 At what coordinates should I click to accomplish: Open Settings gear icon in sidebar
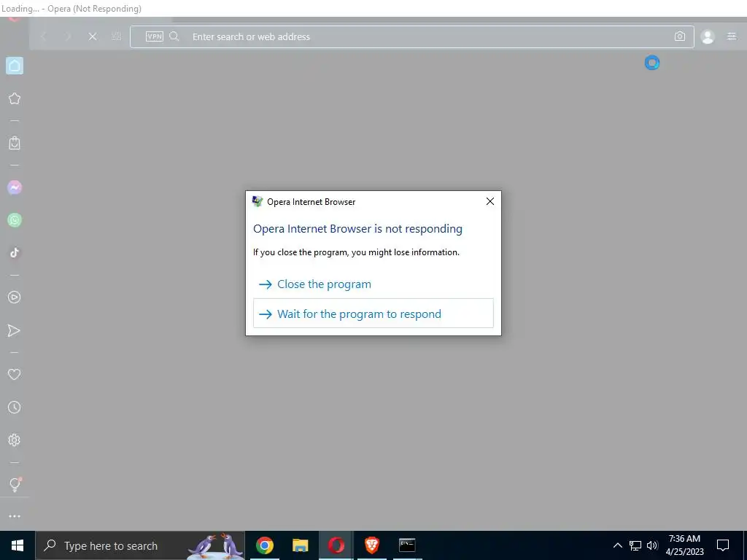coord(15,440)
